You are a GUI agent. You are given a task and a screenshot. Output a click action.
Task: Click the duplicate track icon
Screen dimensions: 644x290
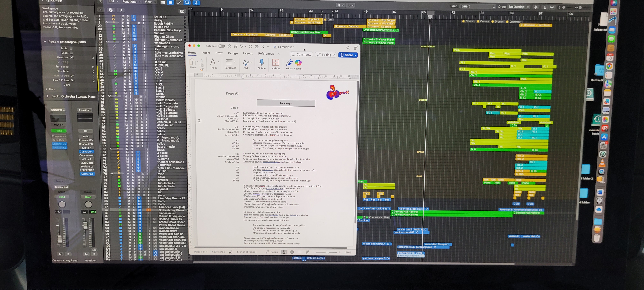[x=111, y=10]
